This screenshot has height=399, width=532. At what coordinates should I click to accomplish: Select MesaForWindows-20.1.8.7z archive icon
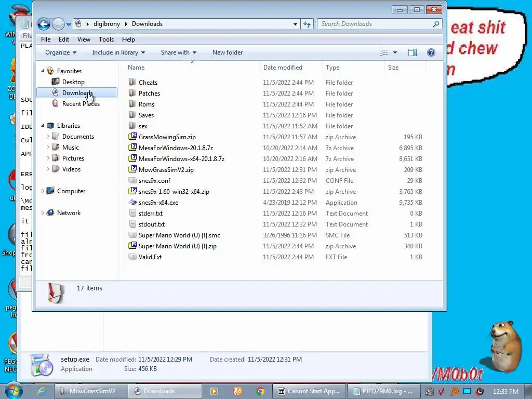(132, 148)
